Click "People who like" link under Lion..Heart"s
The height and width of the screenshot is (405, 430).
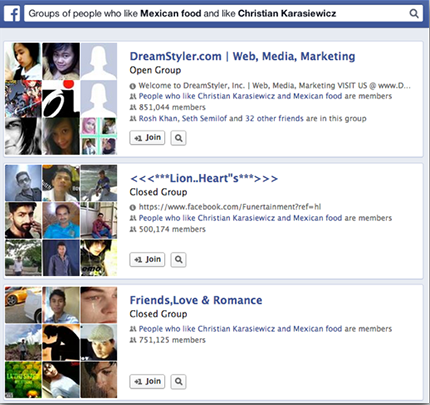[240, 218]
